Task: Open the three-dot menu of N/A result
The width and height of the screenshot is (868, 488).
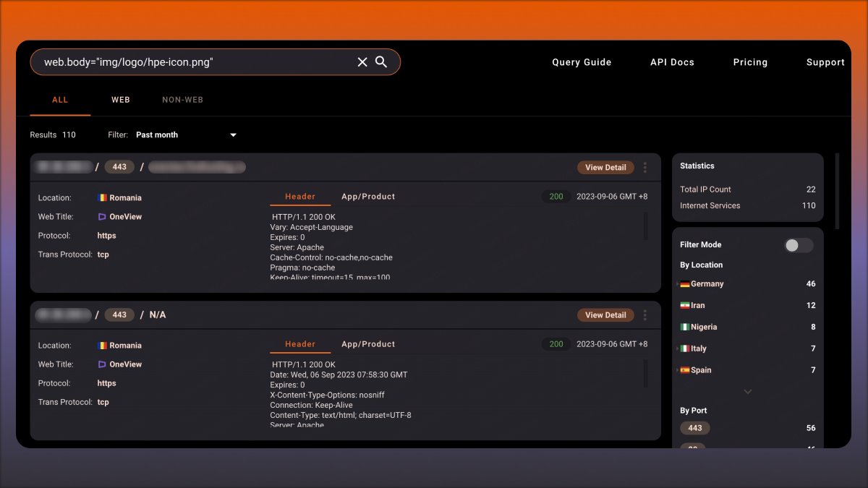Action: coord(645,314)
